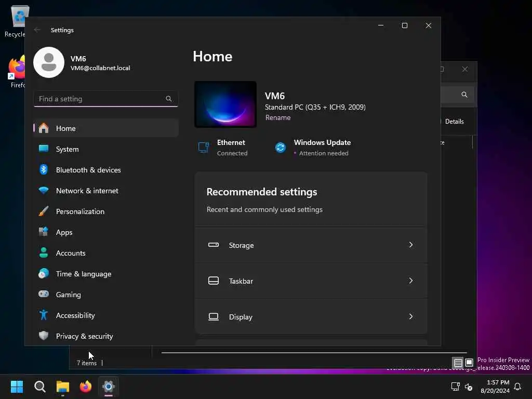Select the Recycle Bin desktop icon
The width and height of the screenshot is (532, 399).
pyautogui.click(x=15, y=21)
